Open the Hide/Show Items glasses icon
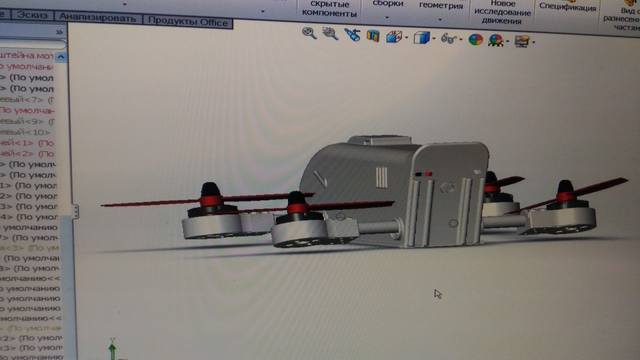 click(x=448, y=39)
